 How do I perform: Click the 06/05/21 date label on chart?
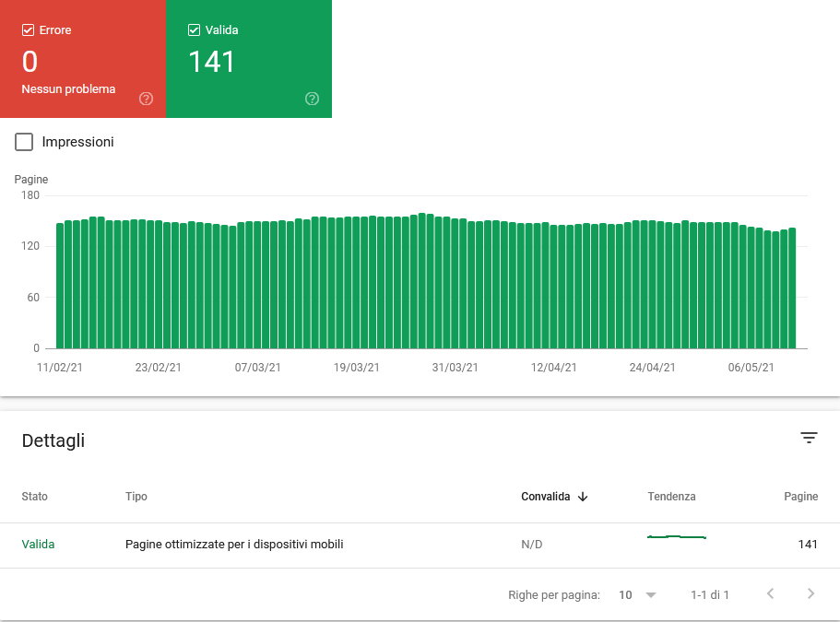coord(751,368)
